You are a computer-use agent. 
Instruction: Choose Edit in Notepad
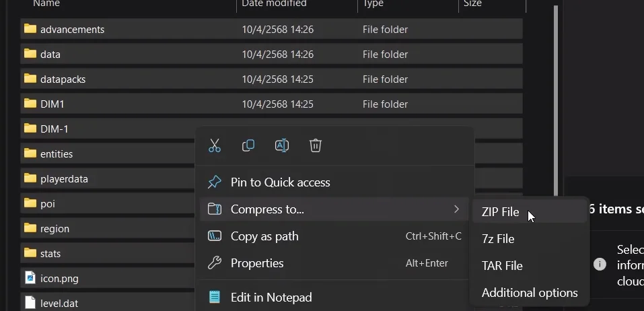coord(271,297)
